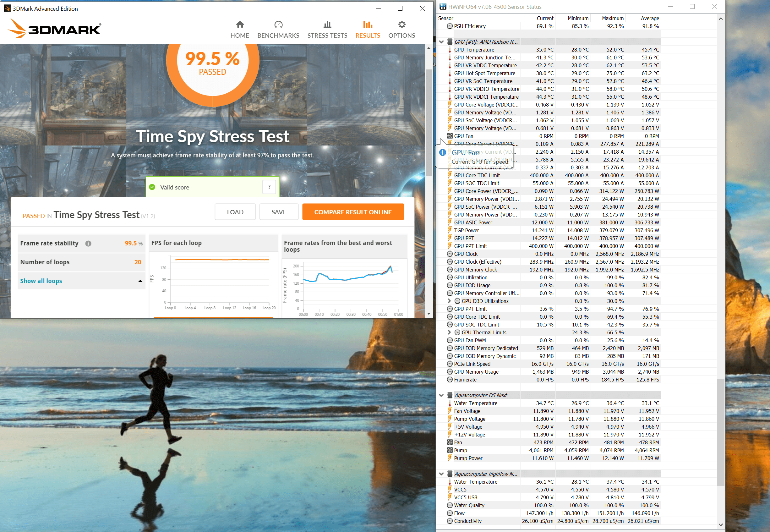Click the Number of loops value 20
The width and height of the screenshot is (770, 532).
pos(138,262)
